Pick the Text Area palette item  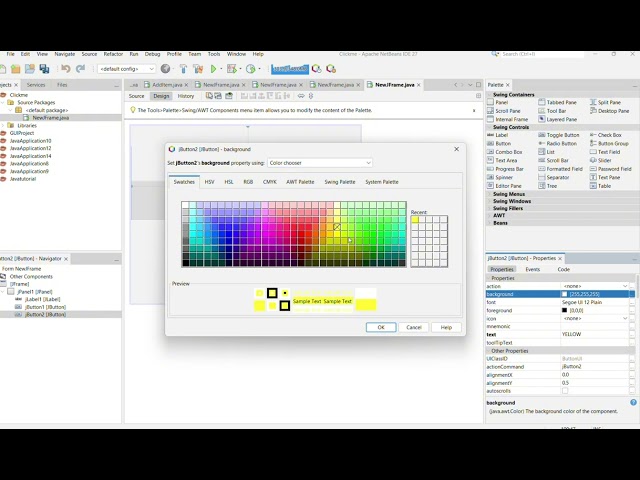pos(502,160)
